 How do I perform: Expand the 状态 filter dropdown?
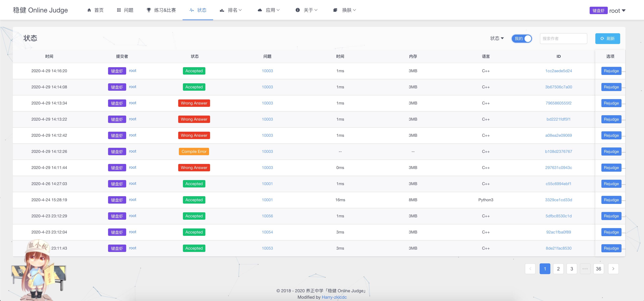coord(497,38)
